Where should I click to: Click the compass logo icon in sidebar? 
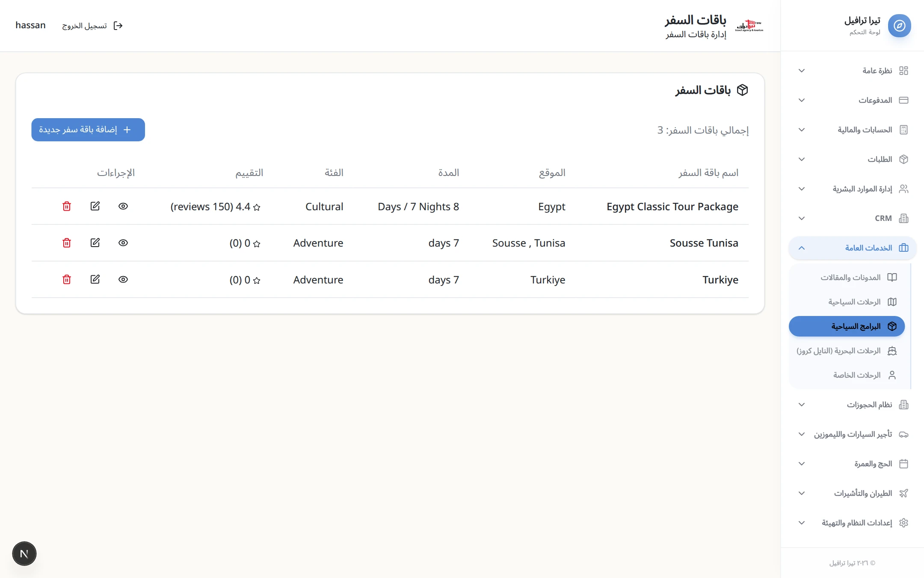click(899, 26)
